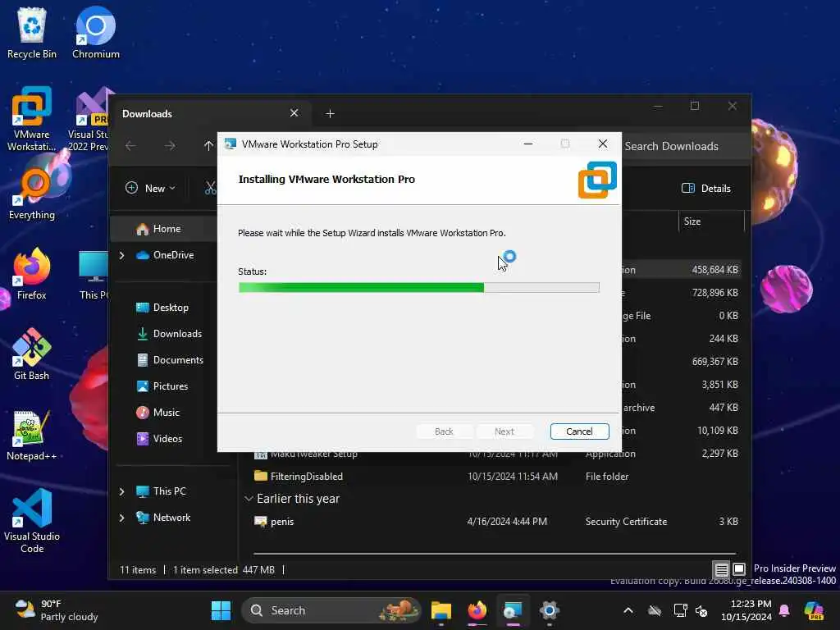The image size is (840, 630).
Task: Open Settings gear in taskbar
Action: click(x=549, y=610)
